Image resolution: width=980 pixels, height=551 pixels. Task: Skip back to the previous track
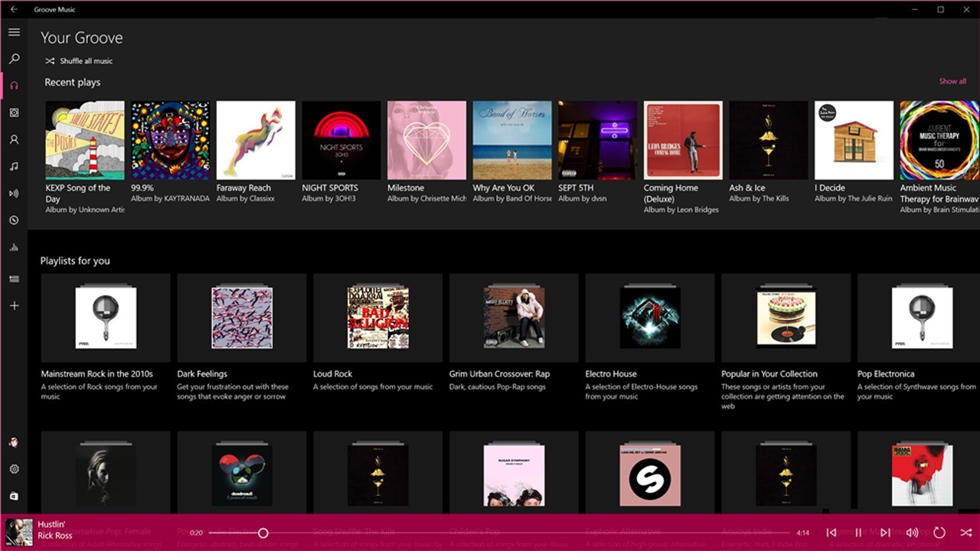831,533
